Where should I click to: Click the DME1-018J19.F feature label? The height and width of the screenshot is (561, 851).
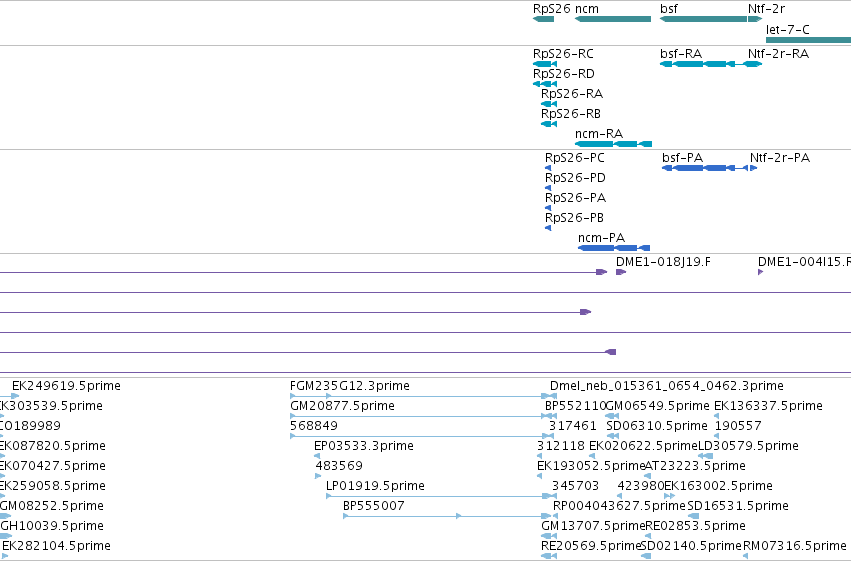coord(663,262)
